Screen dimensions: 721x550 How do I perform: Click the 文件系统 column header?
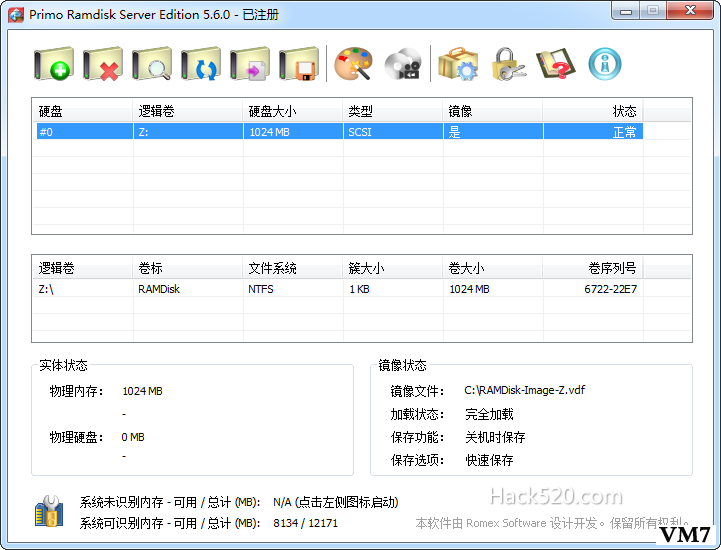[x=292, y=268]
